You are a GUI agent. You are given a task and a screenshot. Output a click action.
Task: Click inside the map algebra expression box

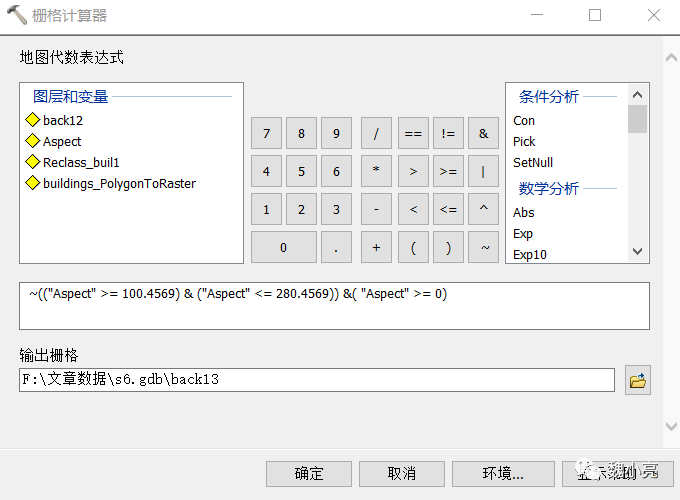click(x=334, y=306)
